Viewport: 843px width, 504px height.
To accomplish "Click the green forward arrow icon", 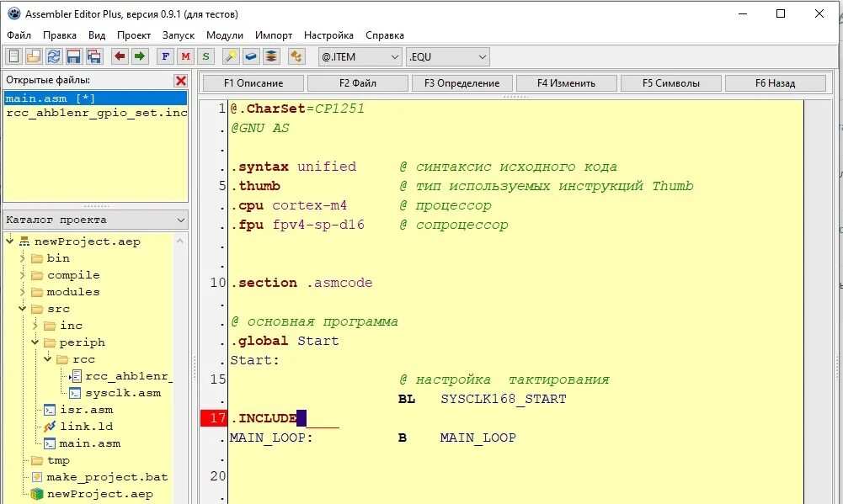I will point(140,56).
